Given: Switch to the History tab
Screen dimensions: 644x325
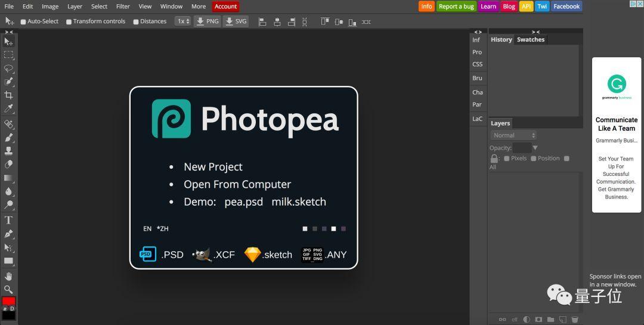Looking at the screenshot, I should (x=501, y=39).
